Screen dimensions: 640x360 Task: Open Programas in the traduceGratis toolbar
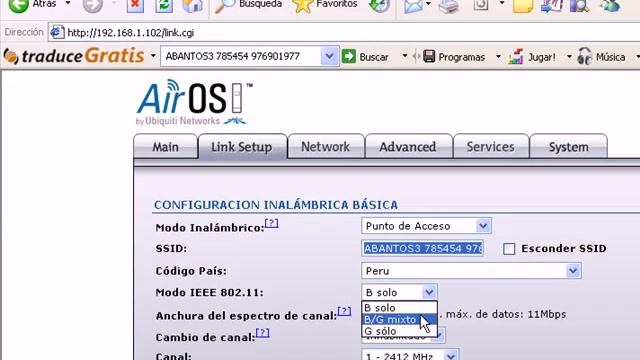(x=454, y=57)
